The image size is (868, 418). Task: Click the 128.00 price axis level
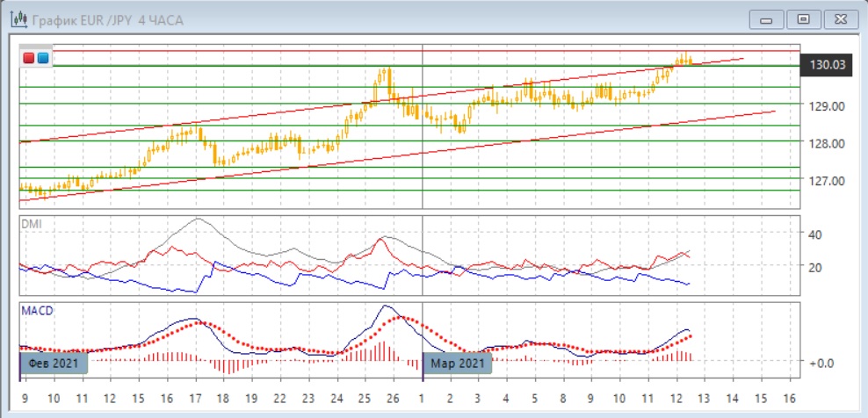826,143
